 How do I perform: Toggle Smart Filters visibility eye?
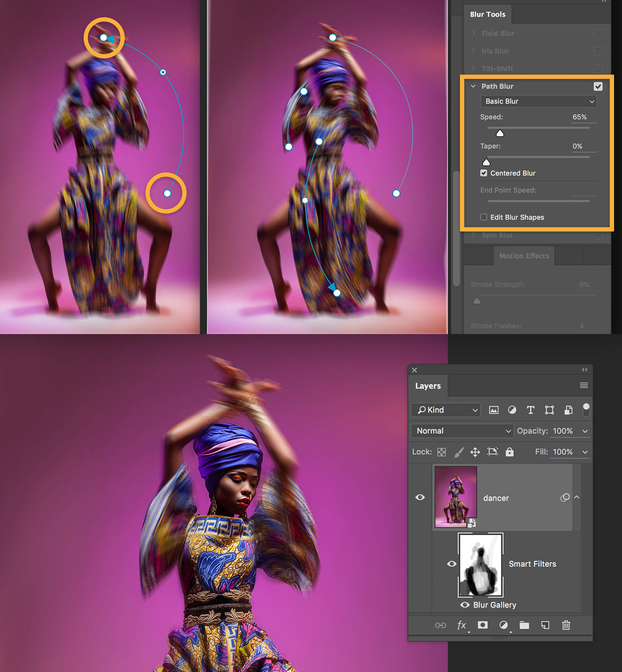(x=452, y=564)
